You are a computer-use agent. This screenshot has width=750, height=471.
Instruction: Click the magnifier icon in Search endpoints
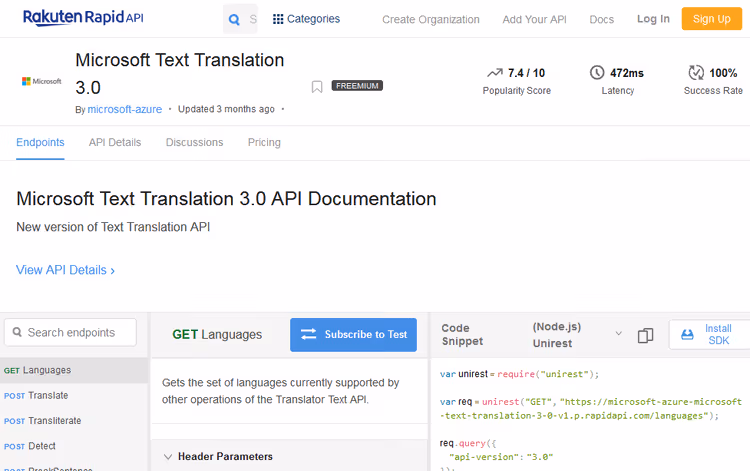[x=17, y=332]
